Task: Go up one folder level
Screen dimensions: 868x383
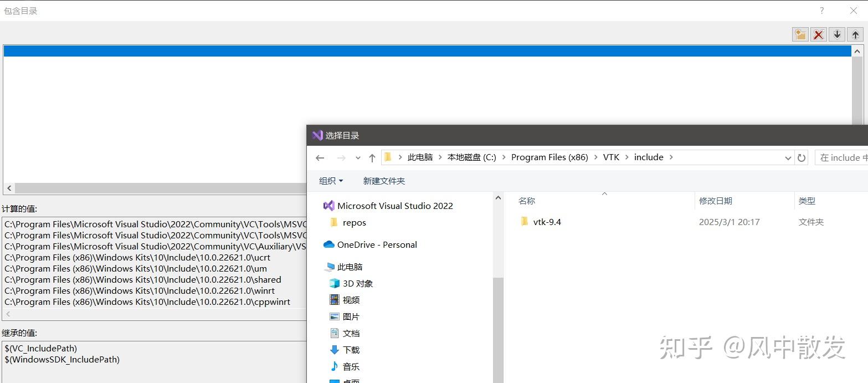Action: coord(372,157)
